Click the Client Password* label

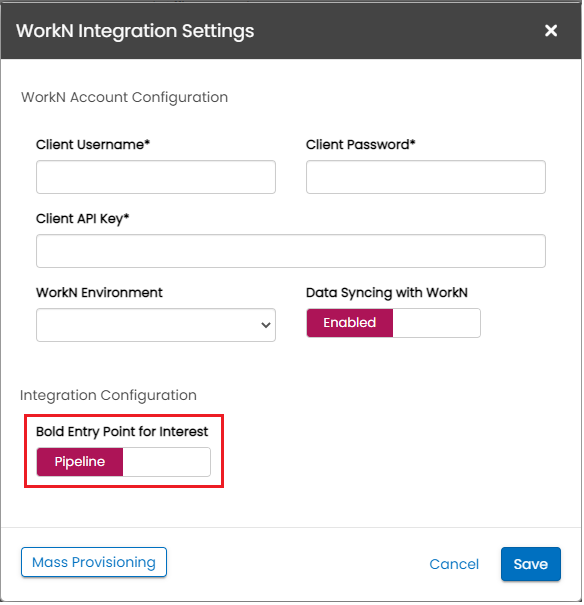[360, 145]
